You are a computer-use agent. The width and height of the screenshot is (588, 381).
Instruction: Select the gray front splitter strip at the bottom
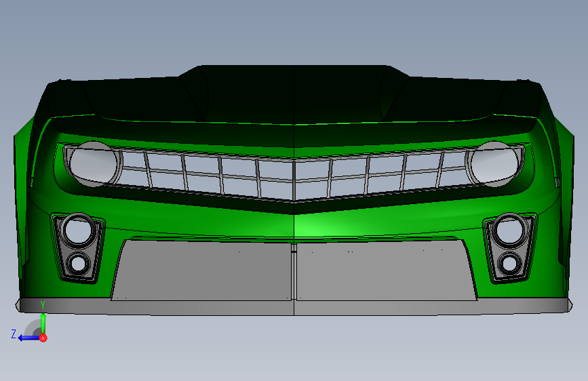(x=294, y=306)
